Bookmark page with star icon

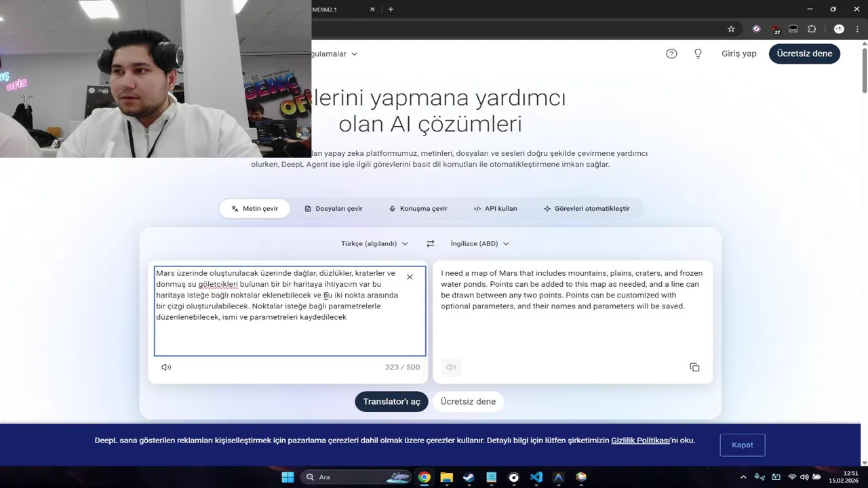731,29
